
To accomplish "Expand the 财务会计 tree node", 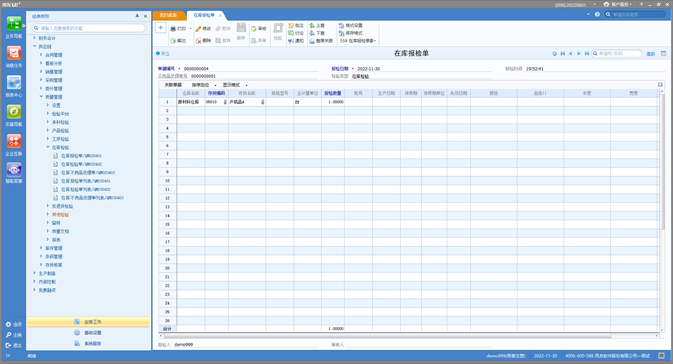I will (x=35, y=38).
